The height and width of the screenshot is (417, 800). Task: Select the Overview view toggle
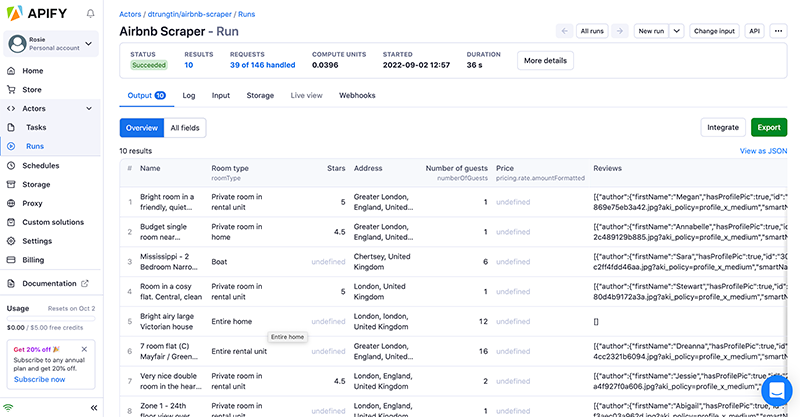[x=142, y=128]
